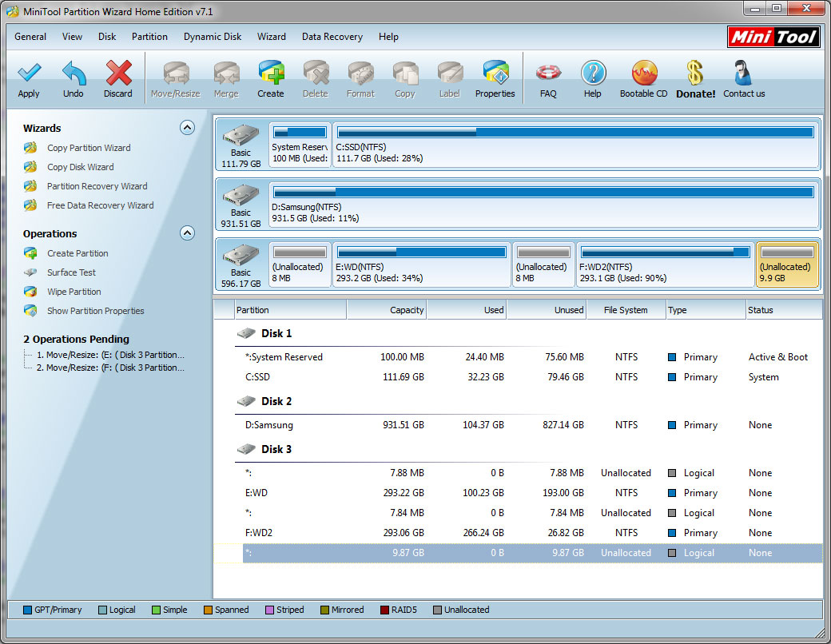Launch the Copy Disk Wizard
This screenshot has height=644, width=831.
81,167
